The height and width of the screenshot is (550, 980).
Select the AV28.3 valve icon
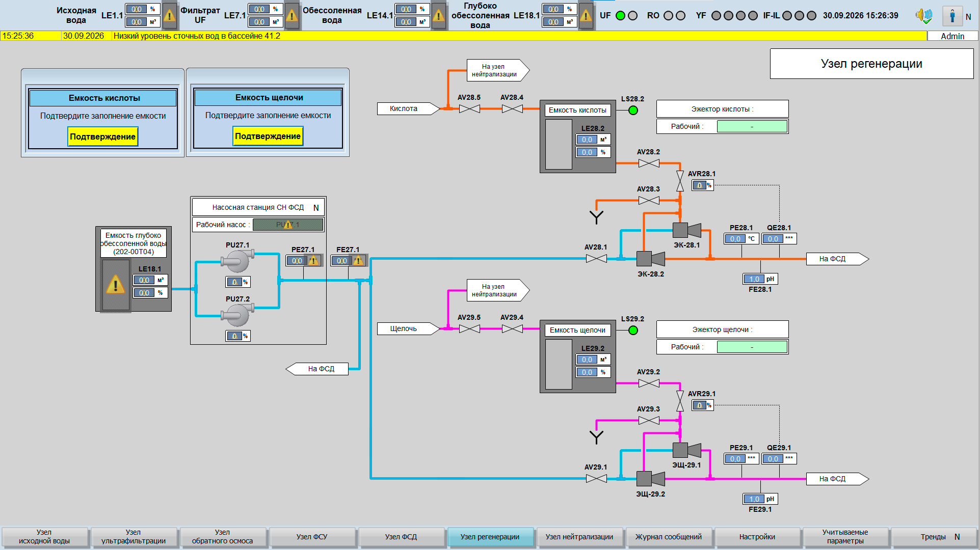coord(649,201)
